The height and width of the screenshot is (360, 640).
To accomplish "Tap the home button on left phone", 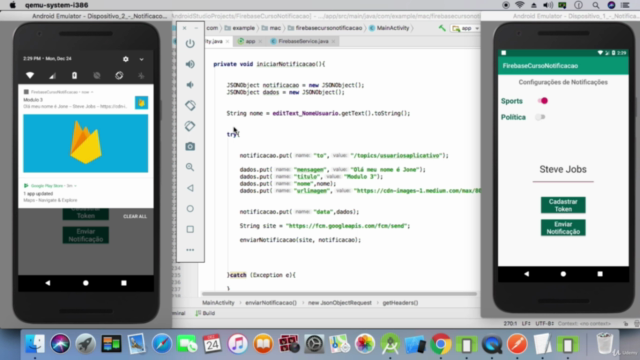I will pyautogui.click(x=86, y=283).
